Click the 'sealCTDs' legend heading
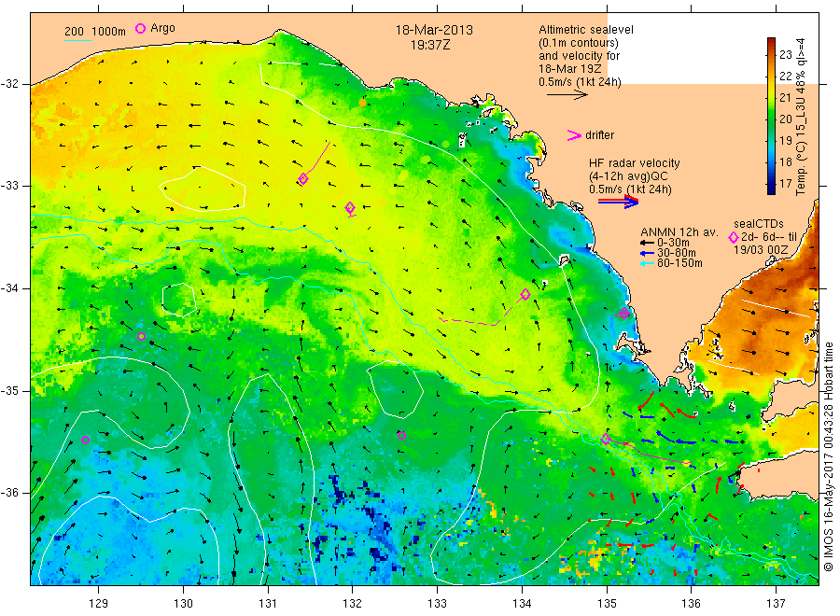 pyautogui.click(x=759, y=224)
